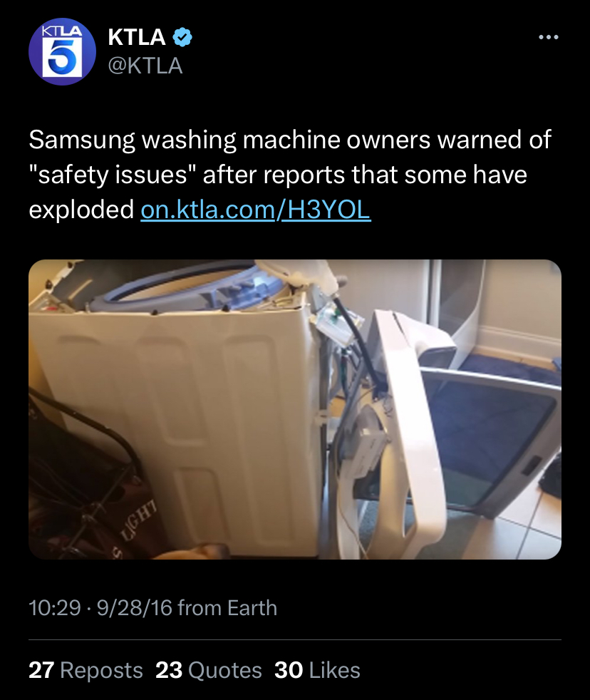Select the number 30 like count
The image size is (590, 700).
[289, 670]
